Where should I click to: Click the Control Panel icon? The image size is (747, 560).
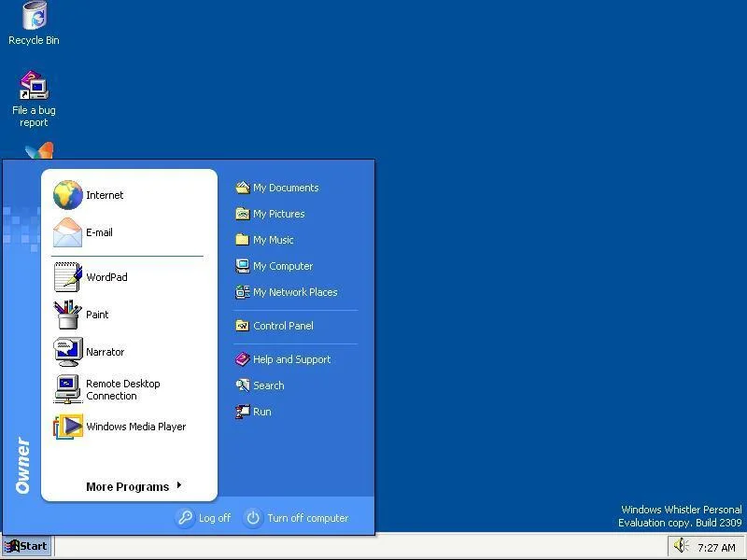pyautogui.click(x=243, y=326)
